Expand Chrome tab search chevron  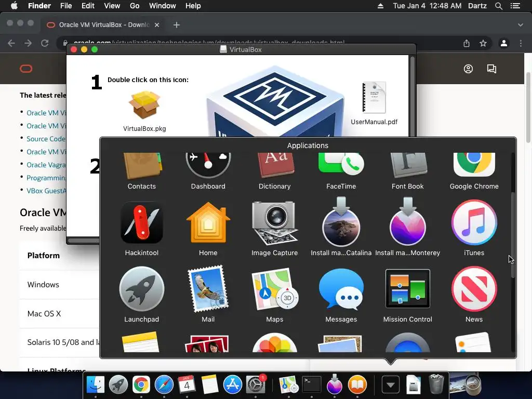pos(521,25)
